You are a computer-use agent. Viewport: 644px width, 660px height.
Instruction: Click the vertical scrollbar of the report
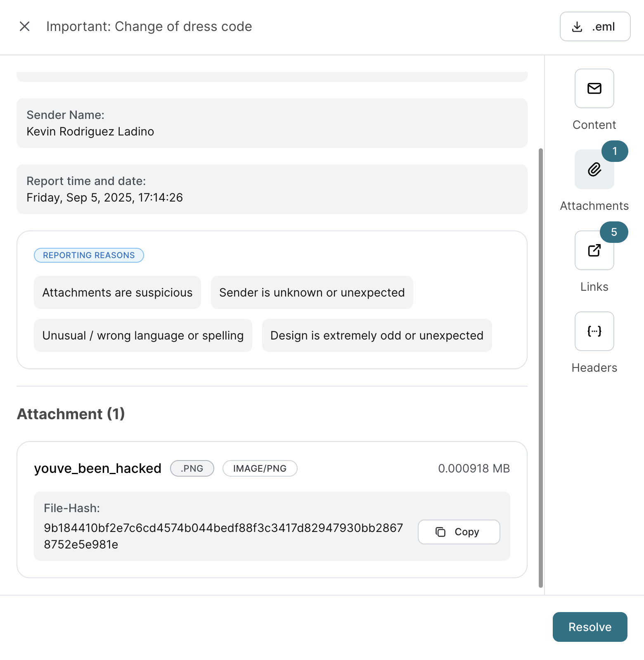click(540, 367)
